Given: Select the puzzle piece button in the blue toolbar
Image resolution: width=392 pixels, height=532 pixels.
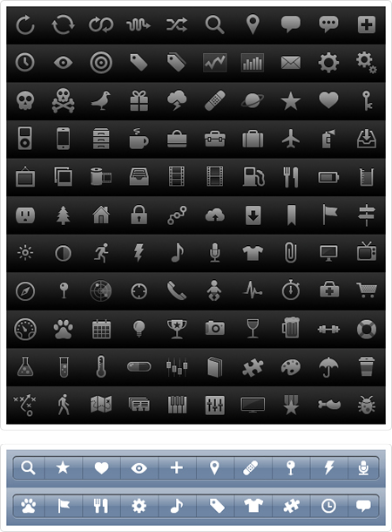Looking at the screenshot, I should (291, 506).
